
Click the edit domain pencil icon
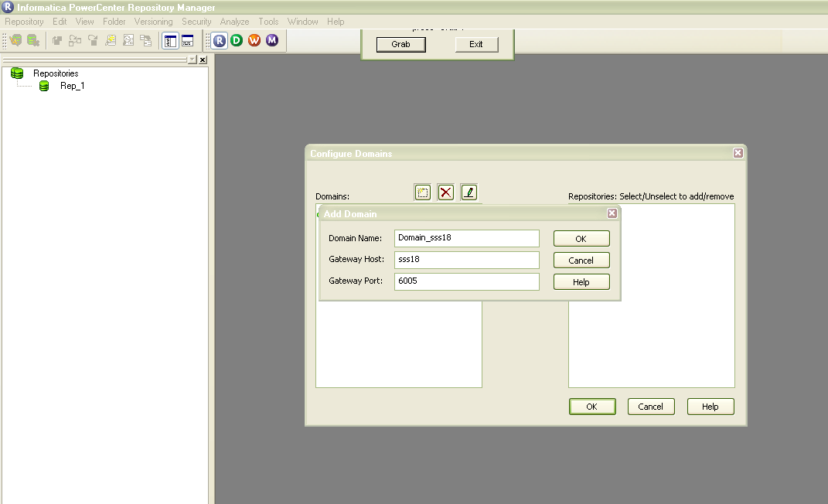pos(469,192)
